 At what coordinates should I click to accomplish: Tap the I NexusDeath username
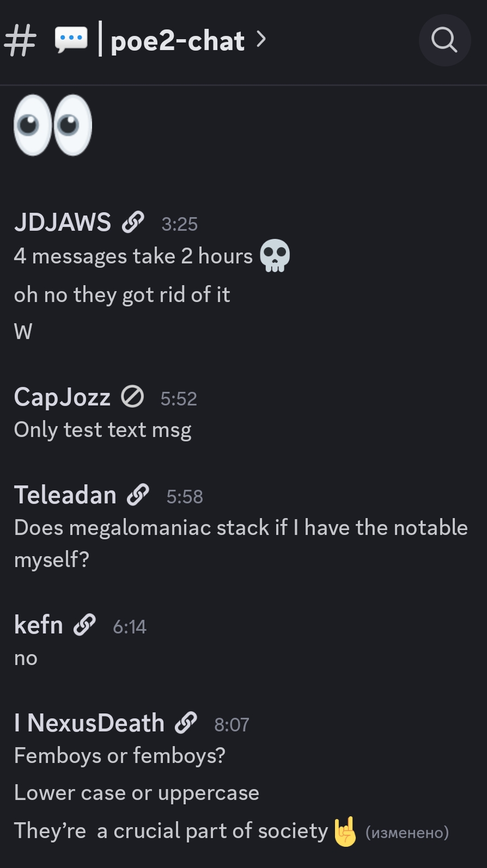89,723
